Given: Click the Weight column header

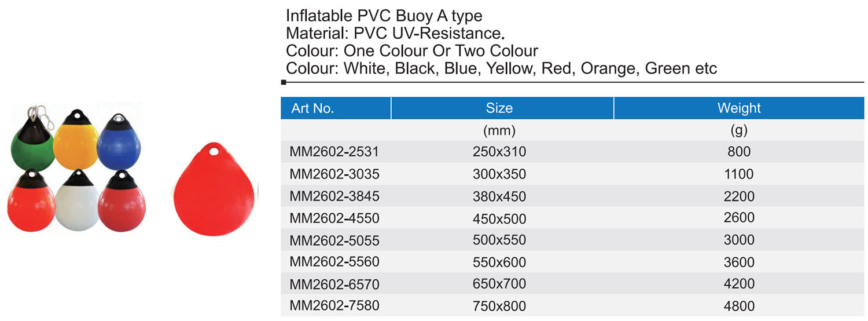Looking at the screenshot, I should pyautogui.click(x=739, y=108).
